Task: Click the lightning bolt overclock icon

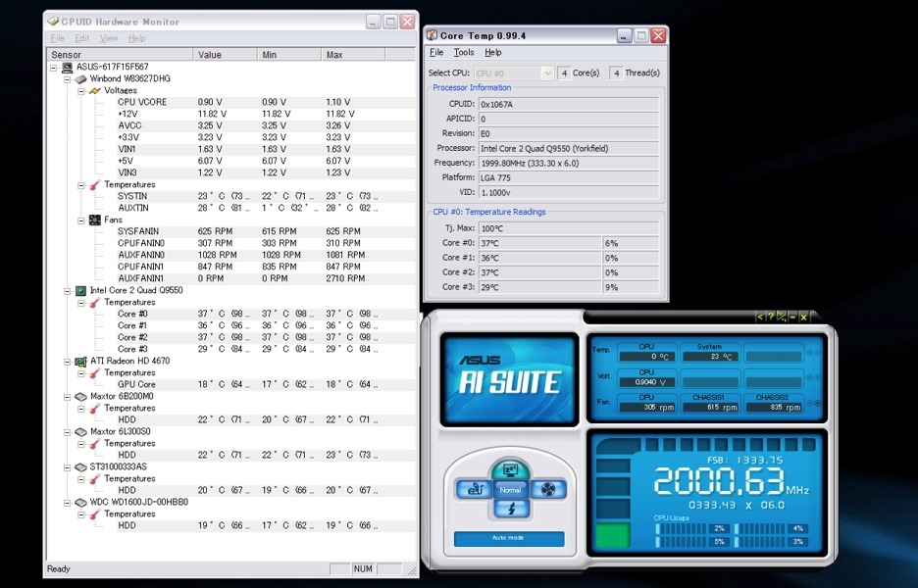Action: coord(511,509)
